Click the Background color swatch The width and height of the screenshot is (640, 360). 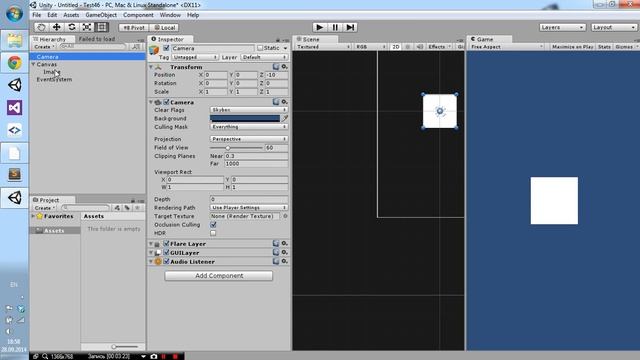tap(245, 118)
